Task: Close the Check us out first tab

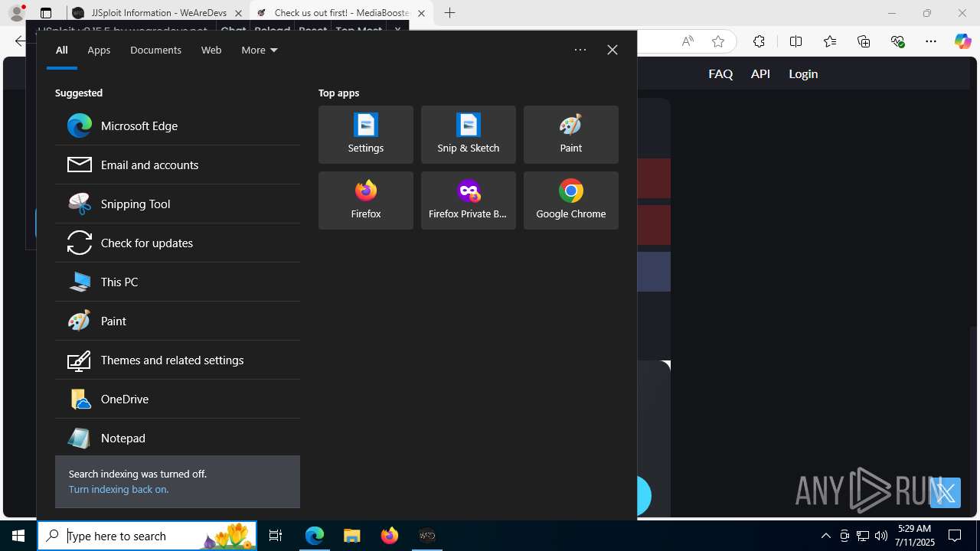Action: tap(421, 13)
